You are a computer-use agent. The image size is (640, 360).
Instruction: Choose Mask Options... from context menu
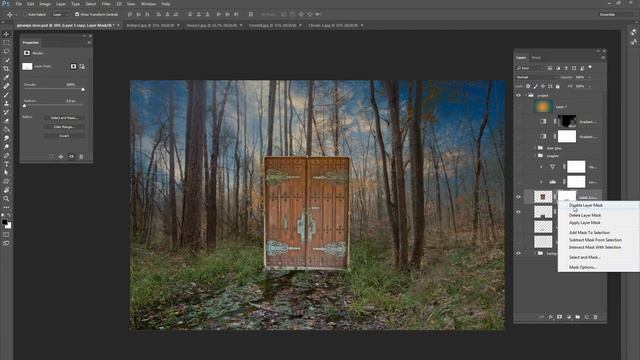click(x=582, y=267)
